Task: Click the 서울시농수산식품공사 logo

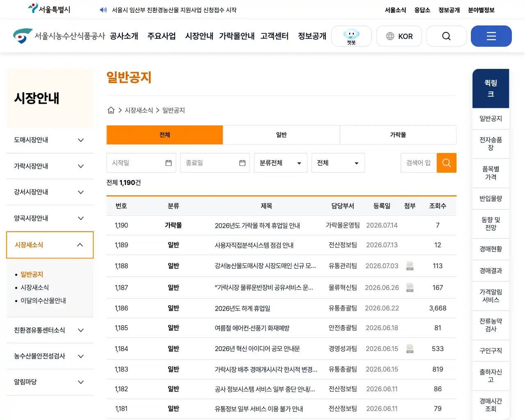Action: point(59,36)
